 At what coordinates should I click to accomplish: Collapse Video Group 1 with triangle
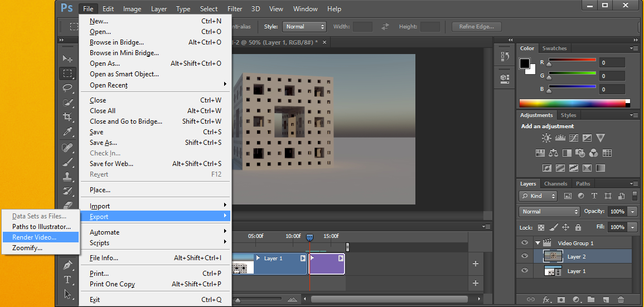pyautogui.click(x=537, y=243)
